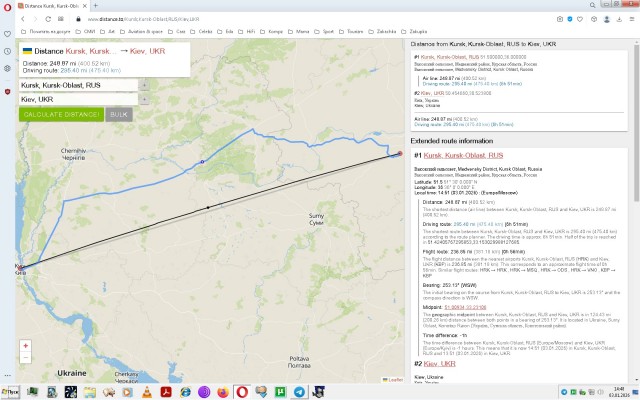Add a waypoint after the Kursk field

click(144, 85)
